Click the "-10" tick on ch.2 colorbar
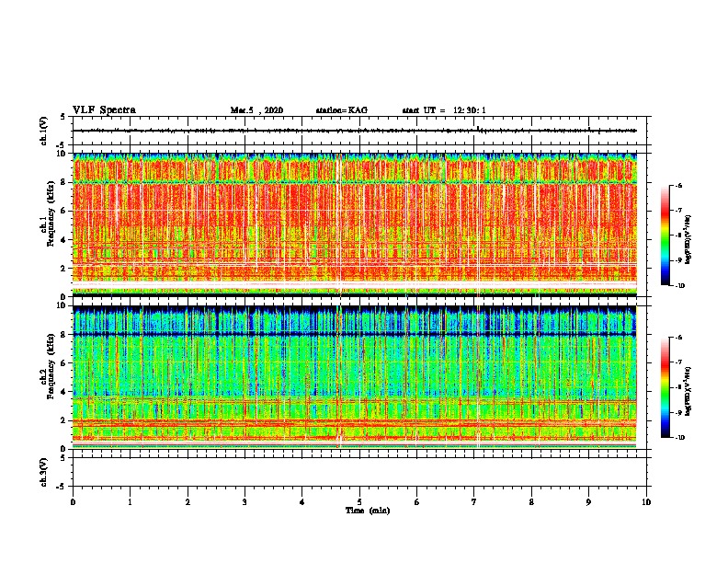This screenshot has width=728, height=563. click(x=680, y=438)
